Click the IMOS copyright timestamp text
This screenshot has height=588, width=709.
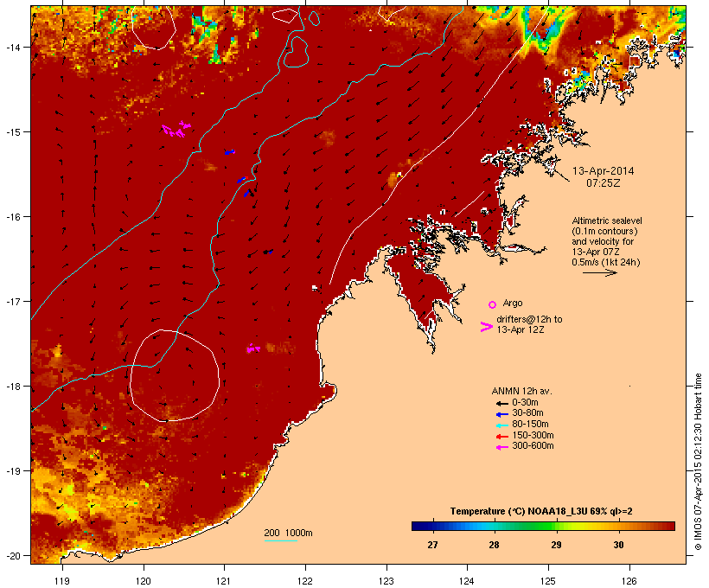pyautogui.click(x=698, y=462)
